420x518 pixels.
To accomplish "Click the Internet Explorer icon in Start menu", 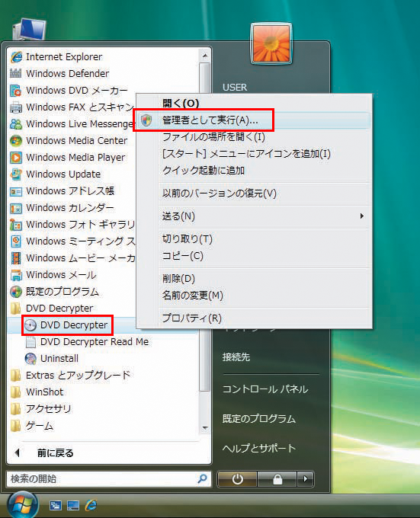I will pos(16,57).
